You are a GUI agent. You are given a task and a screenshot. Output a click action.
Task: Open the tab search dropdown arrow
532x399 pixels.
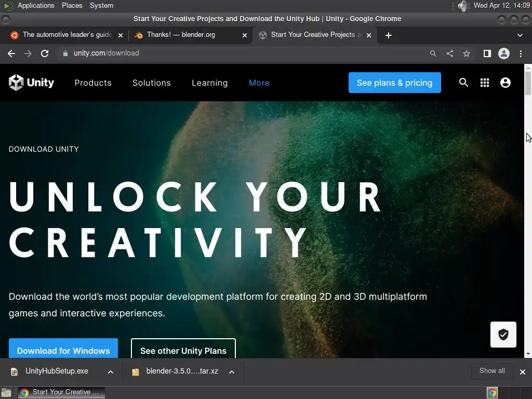pyautogui.click(x=520, y=35)
